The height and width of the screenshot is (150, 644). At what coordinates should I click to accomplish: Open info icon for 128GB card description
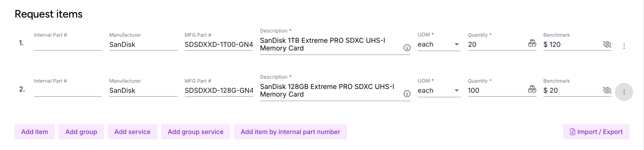(x=407, y=93)
